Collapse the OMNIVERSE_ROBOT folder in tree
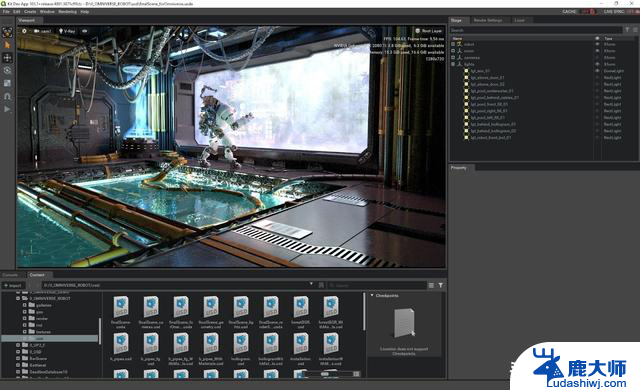The height and width of the screenshot is (390, 640). pos(18,299)
